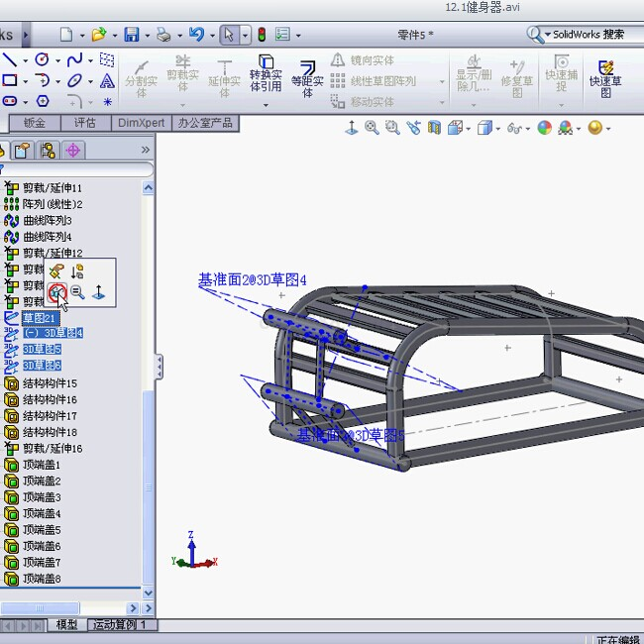Click the Offset Entities (等距实体) tool

coord(307,79)
